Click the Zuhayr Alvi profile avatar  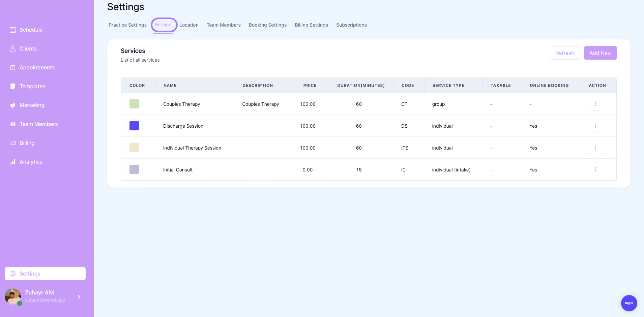click(13, 296)
